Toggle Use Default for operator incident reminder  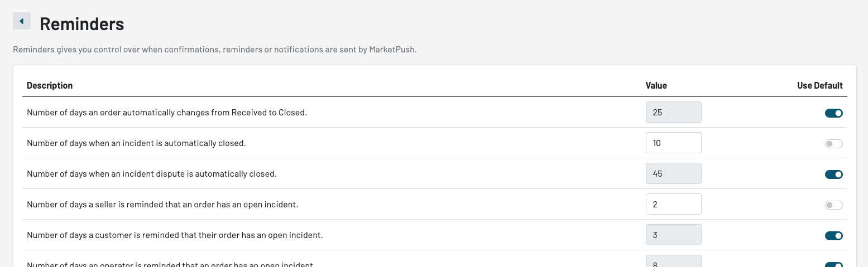[833, 265]
